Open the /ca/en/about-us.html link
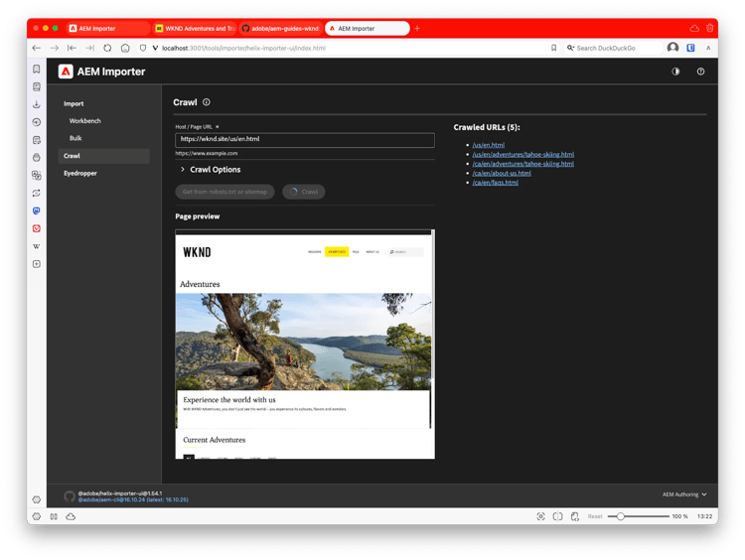The image size is (745, 560). (502, 173)
